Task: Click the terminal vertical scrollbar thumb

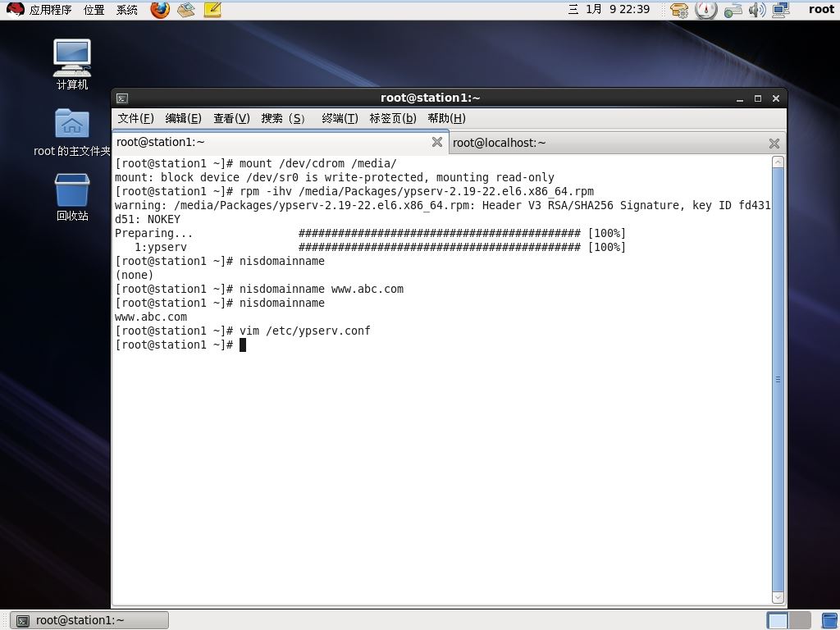Action: [x=778, y=379]
